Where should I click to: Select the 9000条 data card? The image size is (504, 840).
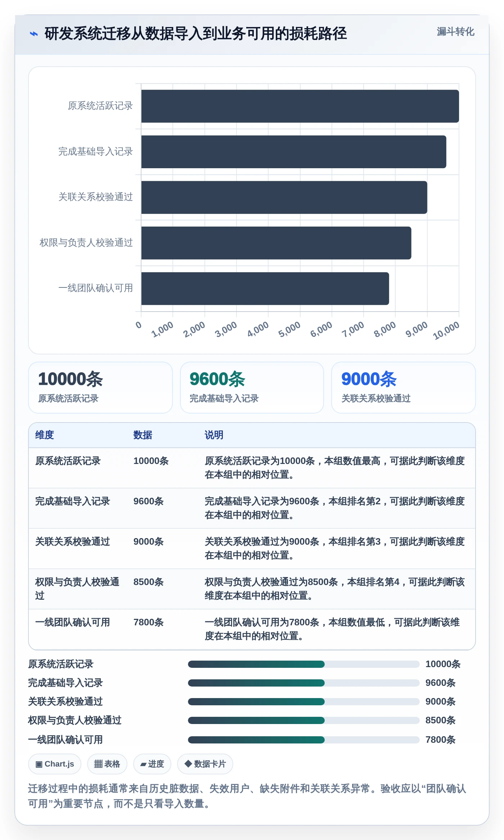404,388
